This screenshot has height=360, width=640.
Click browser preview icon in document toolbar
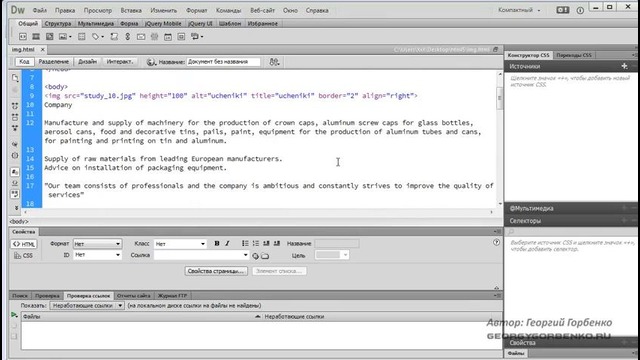tap(274, 62)
